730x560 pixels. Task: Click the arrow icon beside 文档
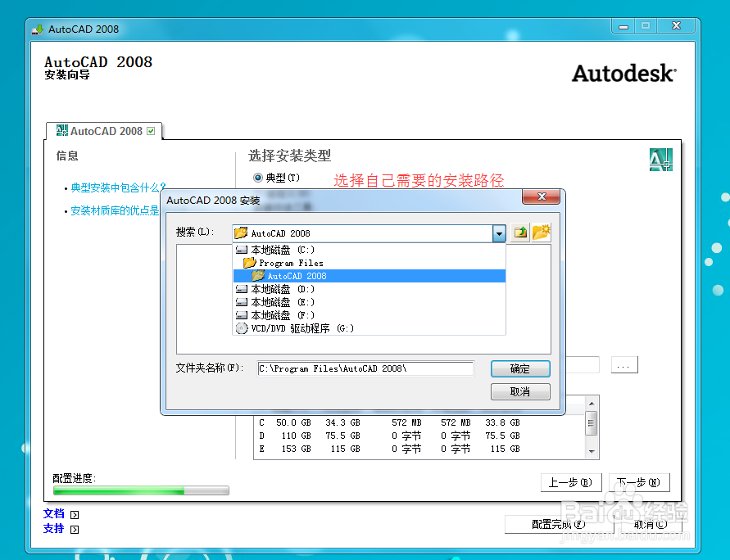(x=75, y=515)
